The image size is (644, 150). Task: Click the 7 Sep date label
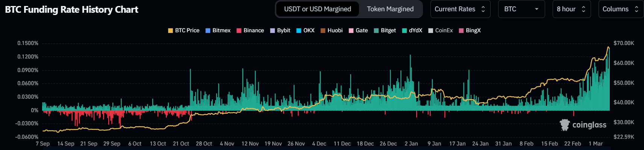pos(42,144)
